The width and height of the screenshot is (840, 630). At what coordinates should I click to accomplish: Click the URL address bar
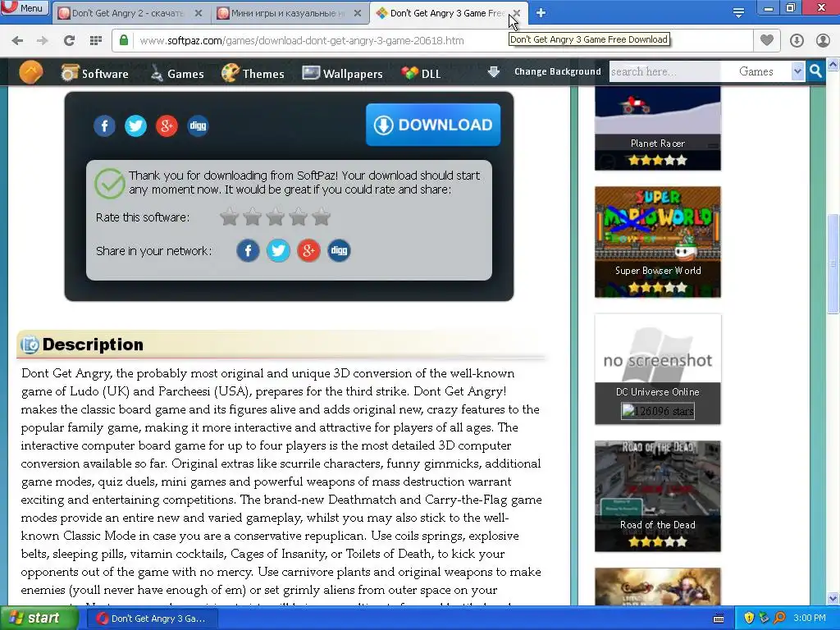point(432,41)
